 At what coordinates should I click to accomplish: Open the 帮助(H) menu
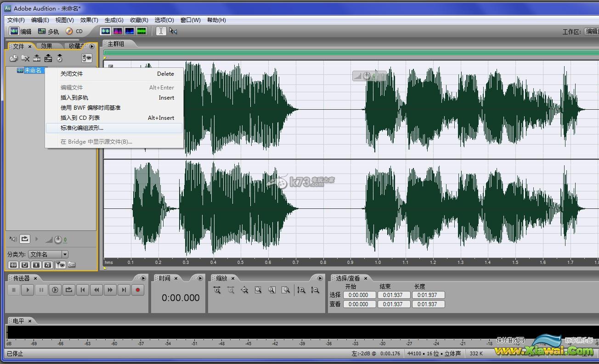216,20
